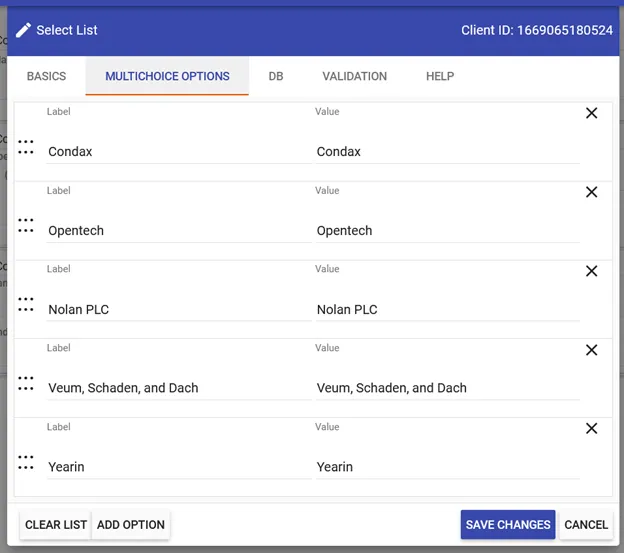This screenshot has height=553, width=624.
Task: Switch to the Basics tab
Action: click(46, 76)
